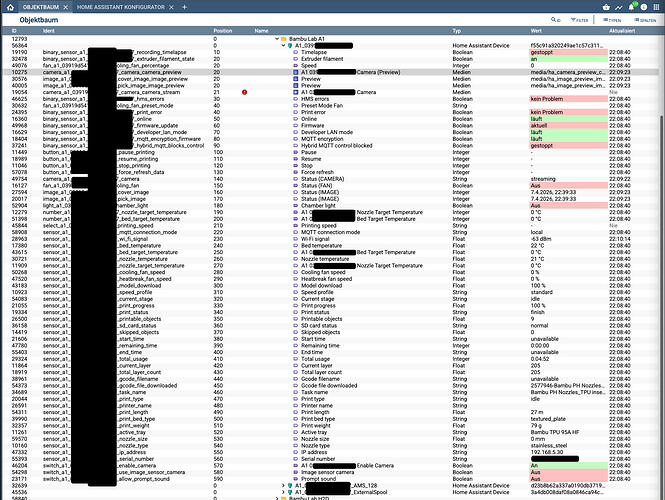Select the Enable Camera switch row

point(330,466)
